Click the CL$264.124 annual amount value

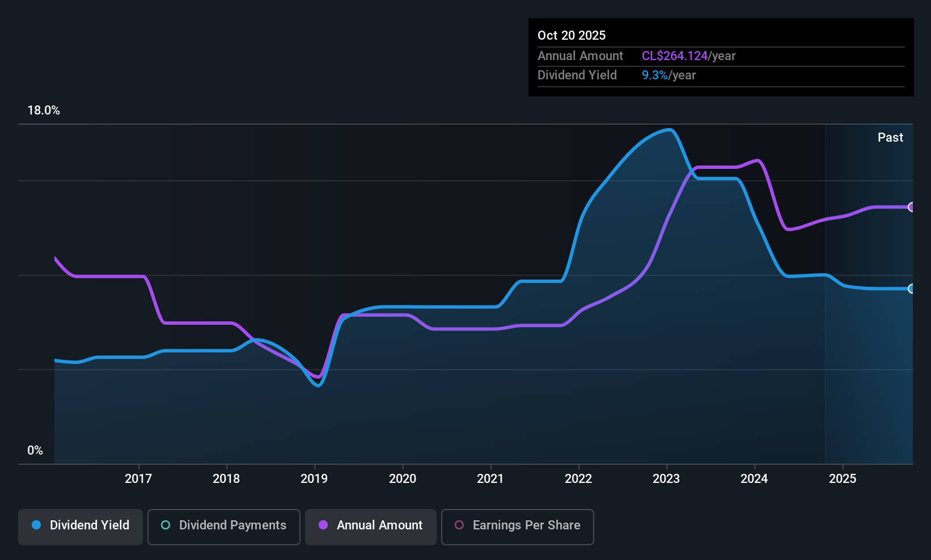(675, 56)
